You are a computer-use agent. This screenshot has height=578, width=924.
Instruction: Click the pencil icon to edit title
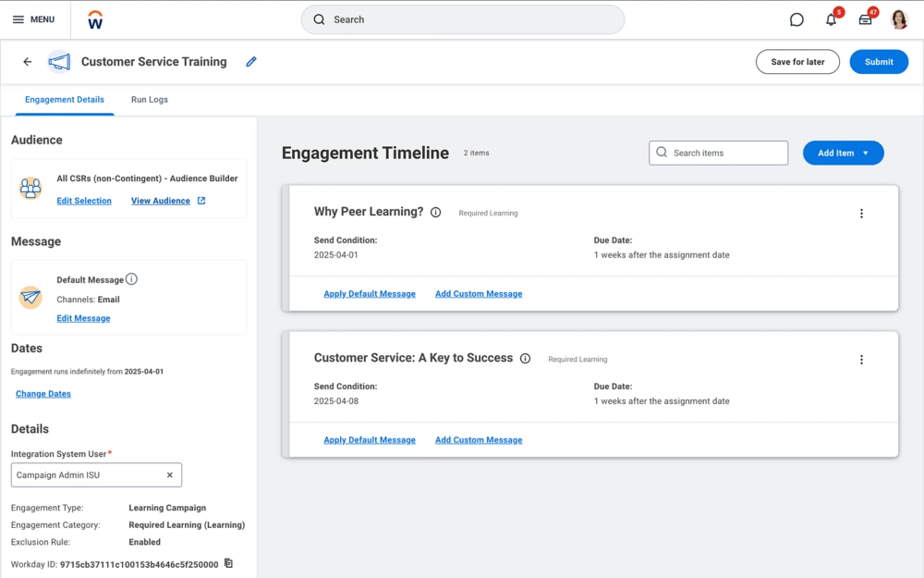pos(251,62)
